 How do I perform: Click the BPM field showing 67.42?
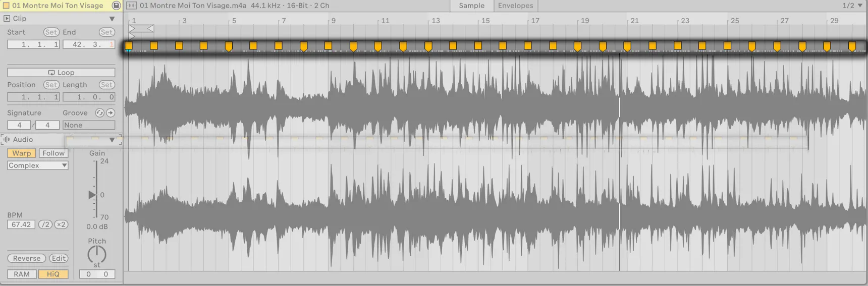pyautogui.click(x=21, y=224)
